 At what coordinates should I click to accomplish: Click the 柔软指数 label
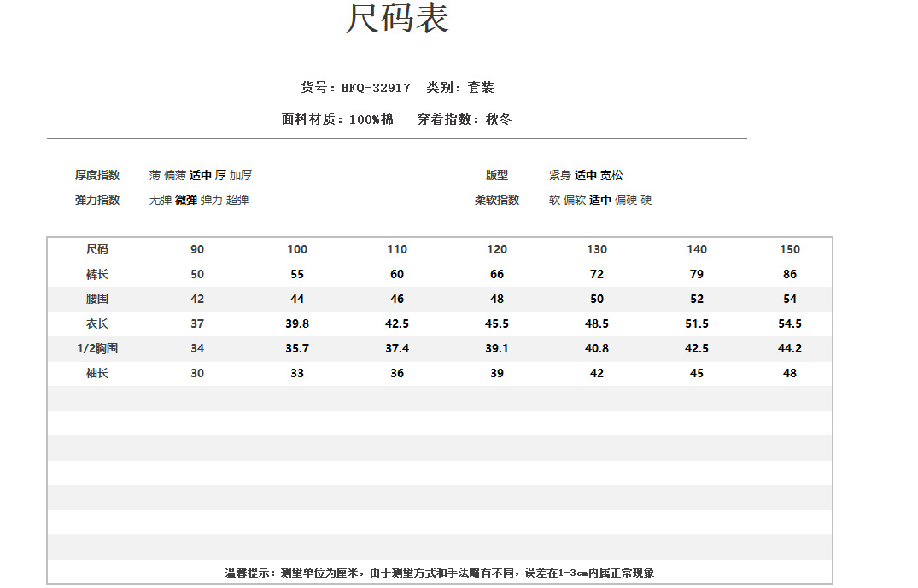pos(497,200)
